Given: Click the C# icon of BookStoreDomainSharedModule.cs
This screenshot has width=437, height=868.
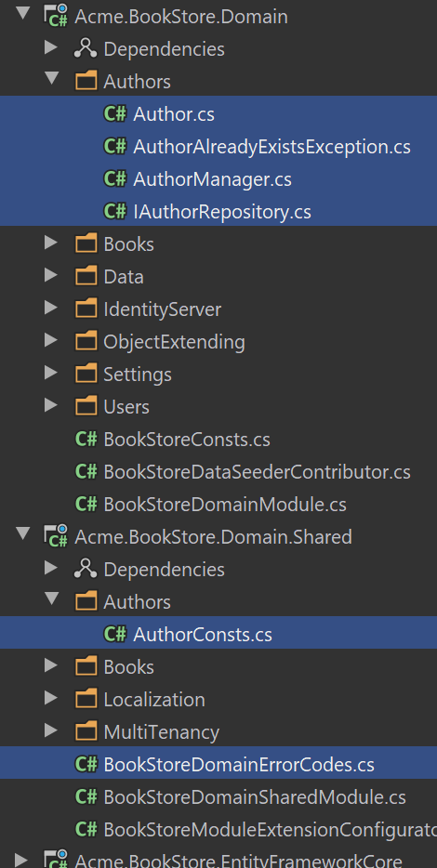Looking at the screenshot, I should [86, 797].
